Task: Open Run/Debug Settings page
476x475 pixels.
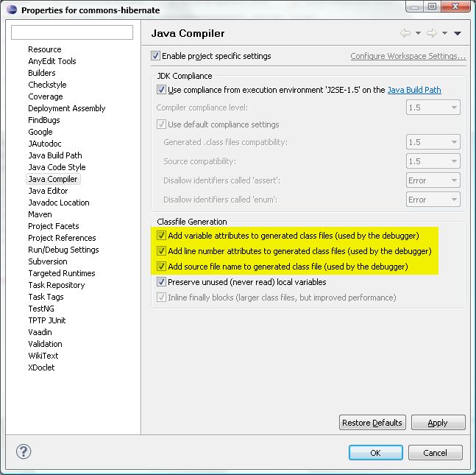Action: 63,250
